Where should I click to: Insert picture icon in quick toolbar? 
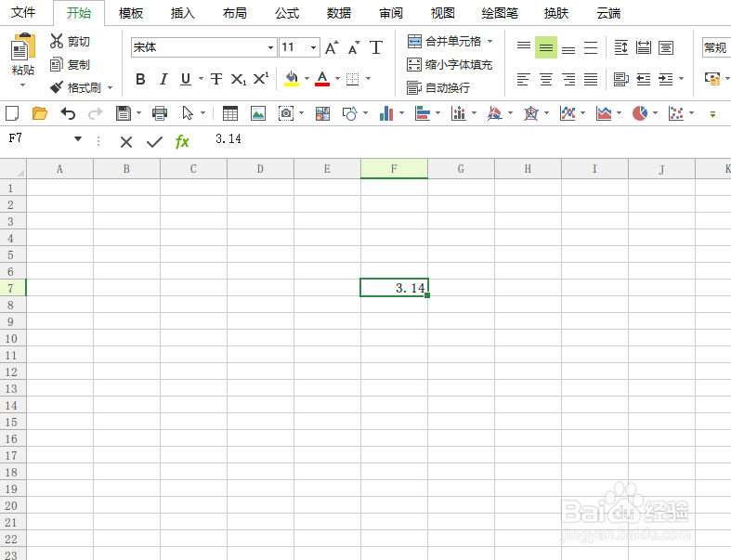click(258, 113)
